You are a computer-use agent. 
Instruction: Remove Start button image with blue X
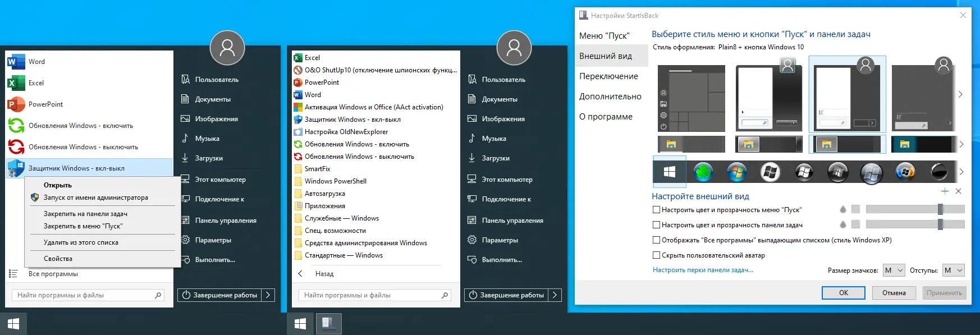pos(958,191)
